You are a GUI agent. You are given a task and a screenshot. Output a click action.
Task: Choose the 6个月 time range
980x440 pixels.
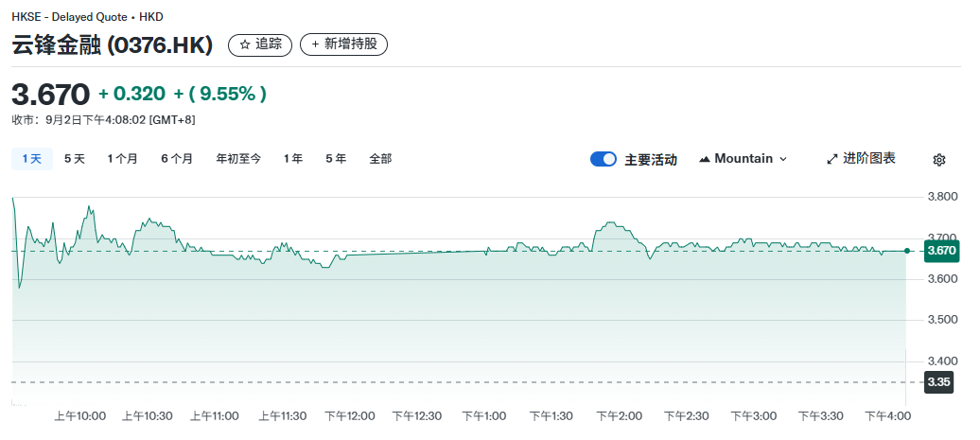177,159
